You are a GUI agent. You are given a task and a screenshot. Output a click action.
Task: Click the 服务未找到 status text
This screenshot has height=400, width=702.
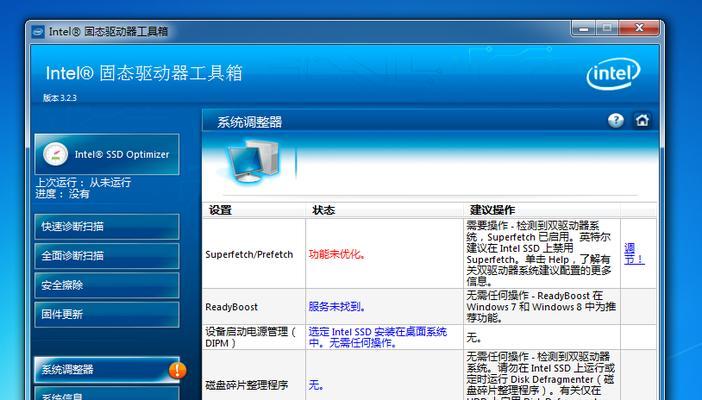point(338,307)
